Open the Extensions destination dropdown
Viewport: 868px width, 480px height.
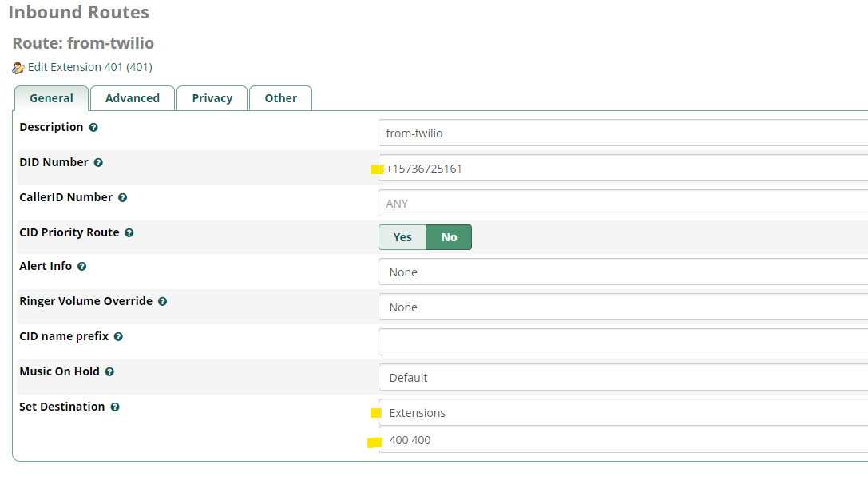click(x=559, y=413)
